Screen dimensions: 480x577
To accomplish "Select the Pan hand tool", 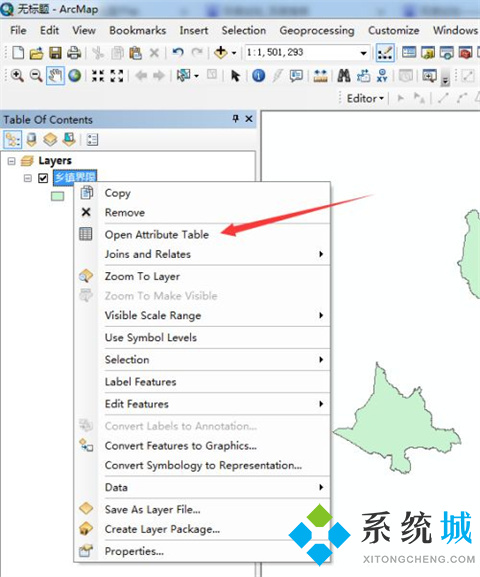I will tap(55, 76).
